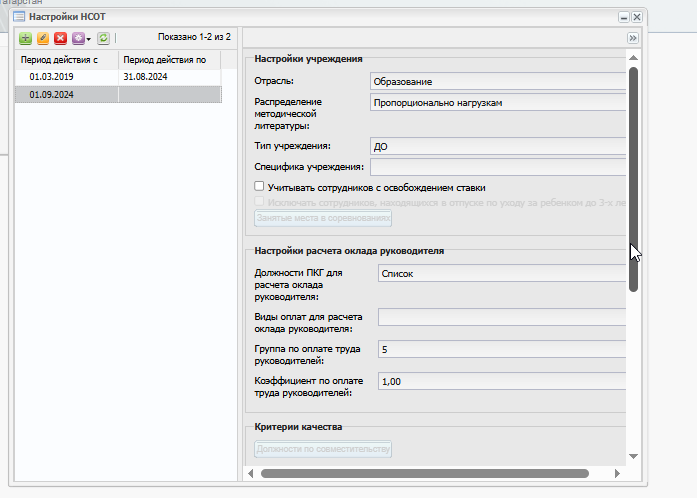The height and width of the screenshot is (498, 697).
Task: Sort by Период действия по column
Action: 169,60
